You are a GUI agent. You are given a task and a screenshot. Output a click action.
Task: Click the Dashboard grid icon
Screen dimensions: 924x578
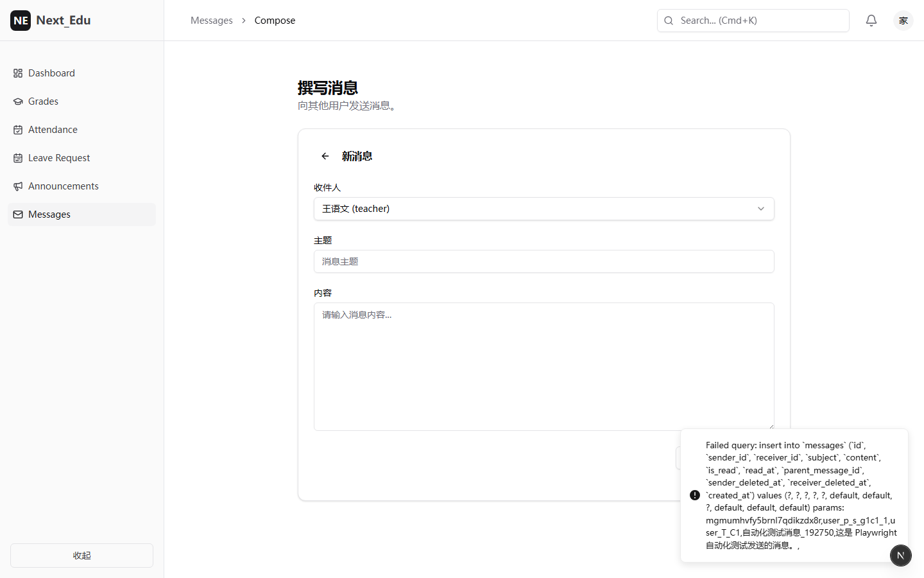[18, 73]
